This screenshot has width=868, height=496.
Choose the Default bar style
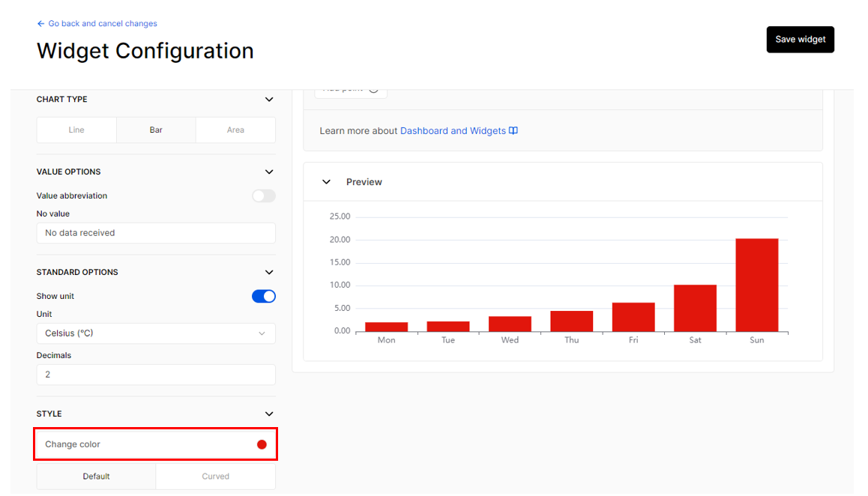[x=97, y=477]
